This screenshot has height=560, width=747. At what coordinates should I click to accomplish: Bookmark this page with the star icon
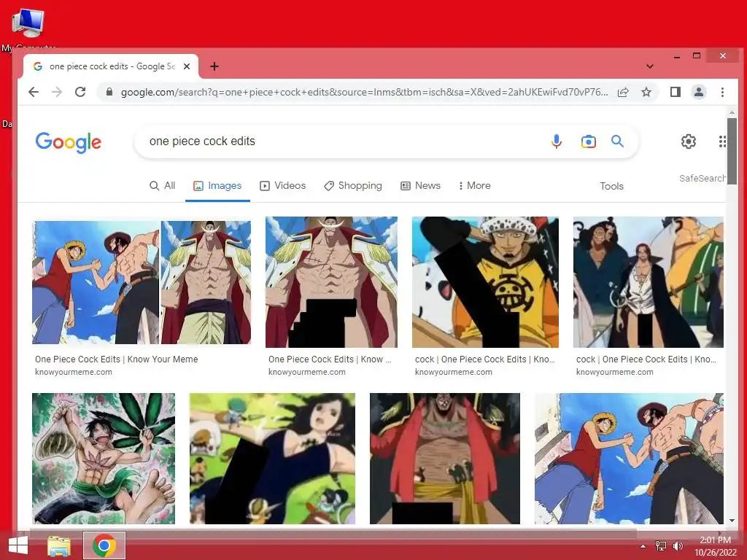[646, 92]
